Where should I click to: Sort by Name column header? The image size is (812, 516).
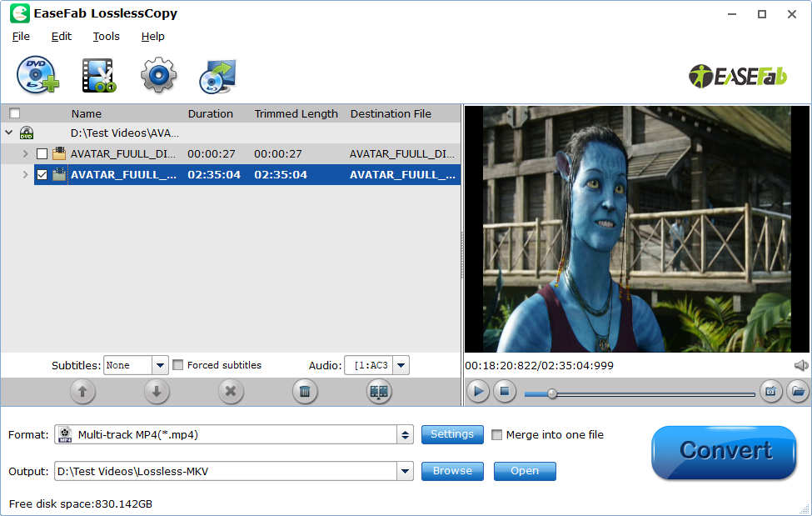87,113
